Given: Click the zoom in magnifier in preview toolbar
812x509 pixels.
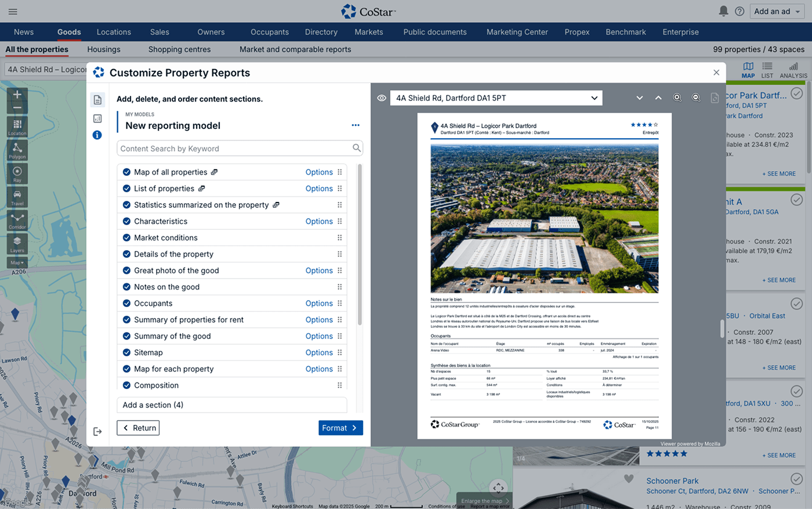Looking at the screenshot, I should [677, 98].
